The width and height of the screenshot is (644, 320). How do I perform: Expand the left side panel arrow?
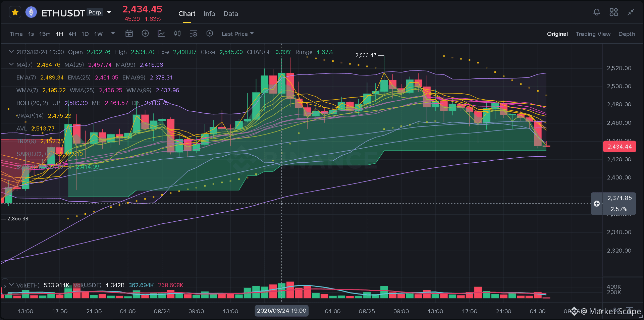point(5,286)
